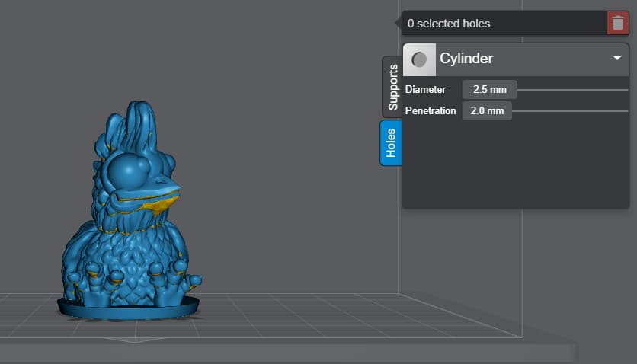The width and height of the screenshot is (637, 364).
Task: Click the Diameter label
Action: 425,89
